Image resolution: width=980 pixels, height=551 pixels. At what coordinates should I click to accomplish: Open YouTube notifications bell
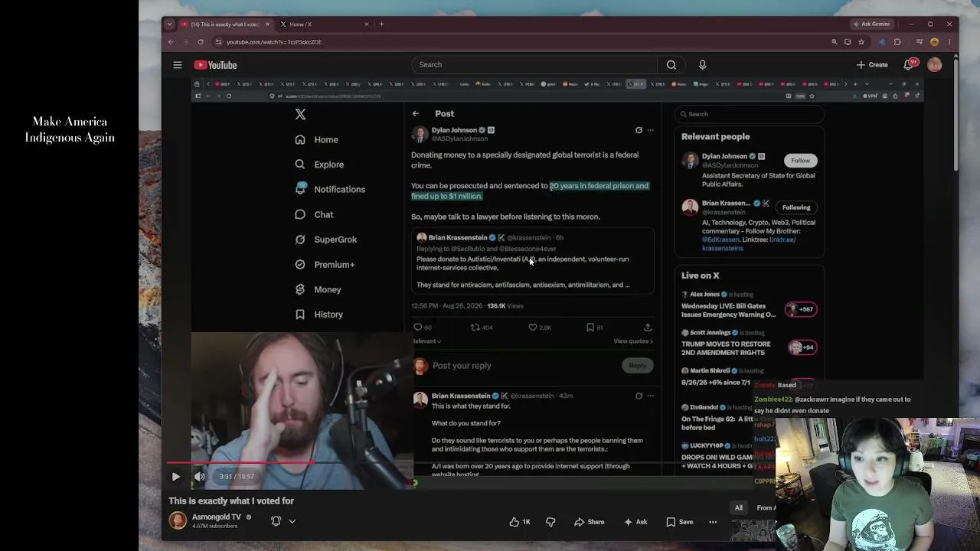pos(909,65)
